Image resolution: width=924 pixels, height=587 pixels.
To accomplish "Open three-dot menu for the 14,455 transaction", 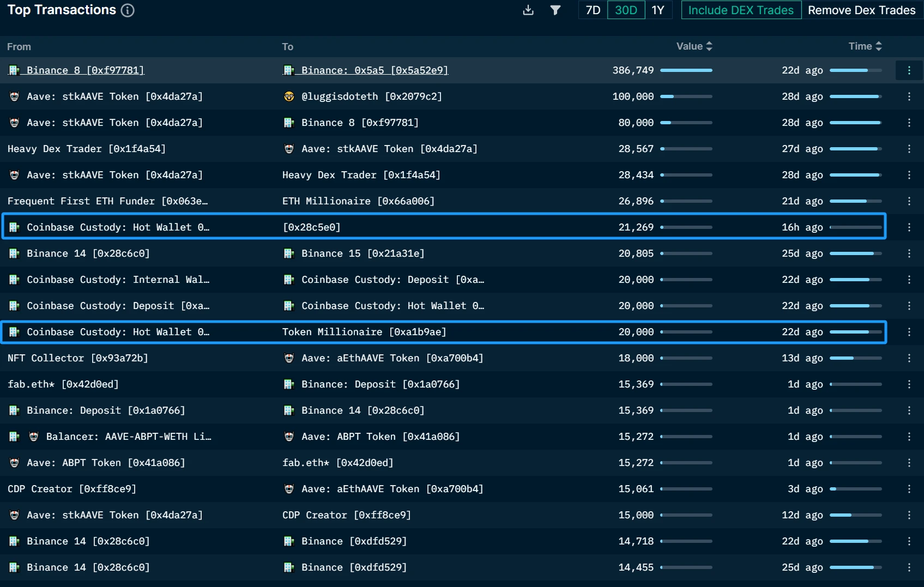I will coord(909,567).
